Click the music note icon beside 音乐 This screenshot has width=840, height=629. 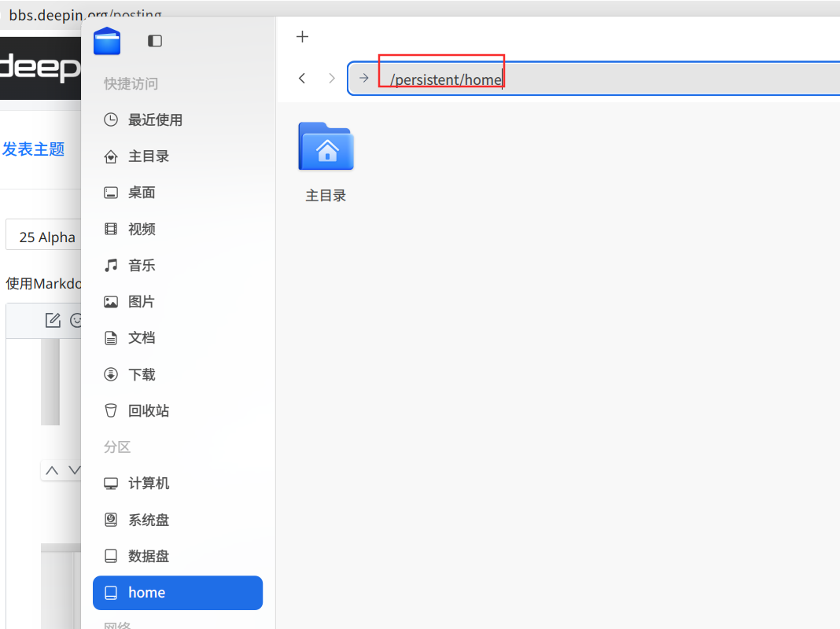pyautogui.click(x=111, y=266)
